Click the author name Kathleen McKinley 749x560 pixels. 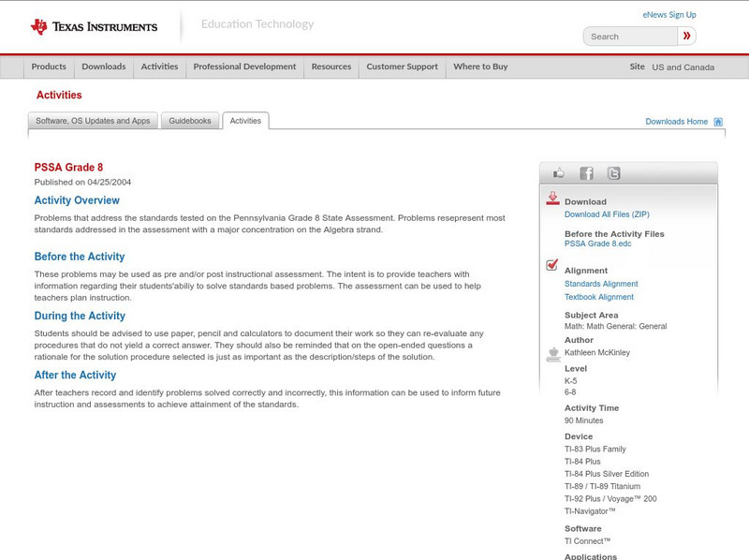[x=597, y=353]
